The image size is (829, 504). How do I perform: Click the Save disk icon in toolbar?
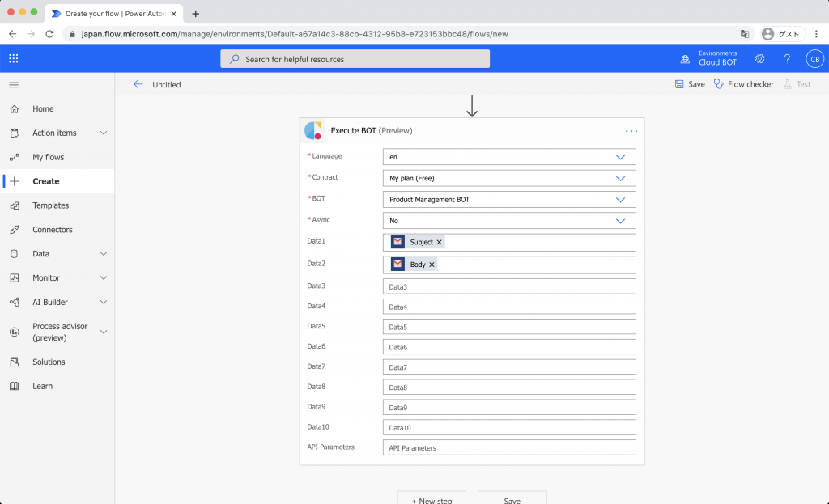tap(679, 84)
